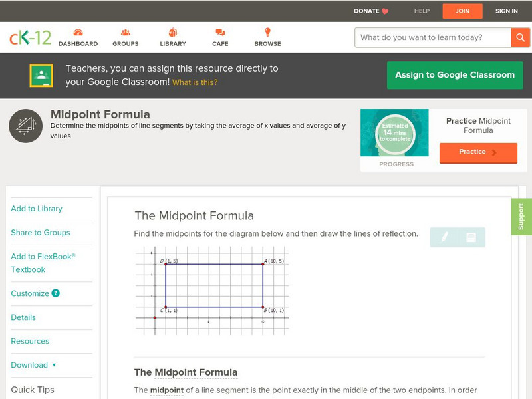532x399 pixels.
Task: Click the Google Classroom icon
Action: (41, 75)
